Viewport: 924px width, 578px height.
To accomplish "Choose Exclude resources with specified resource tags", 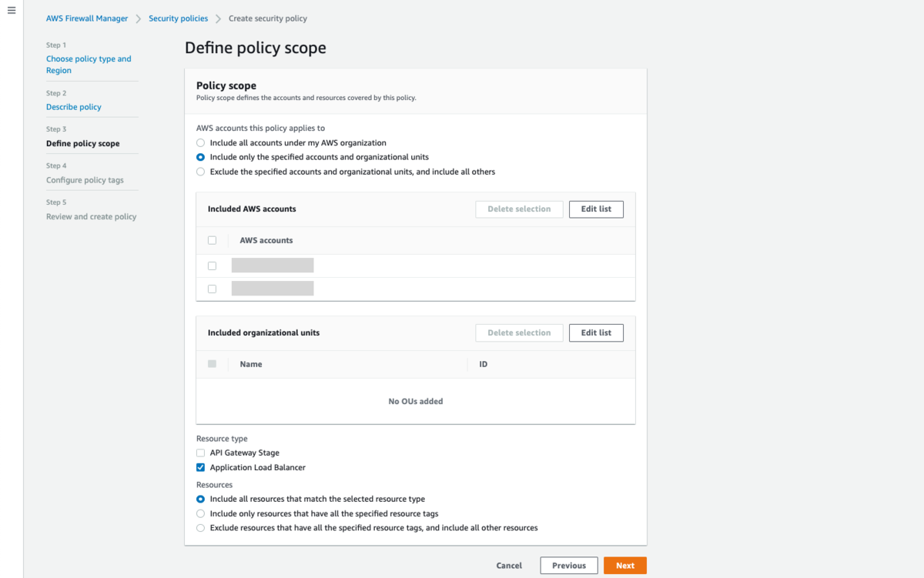I will 201,528.
